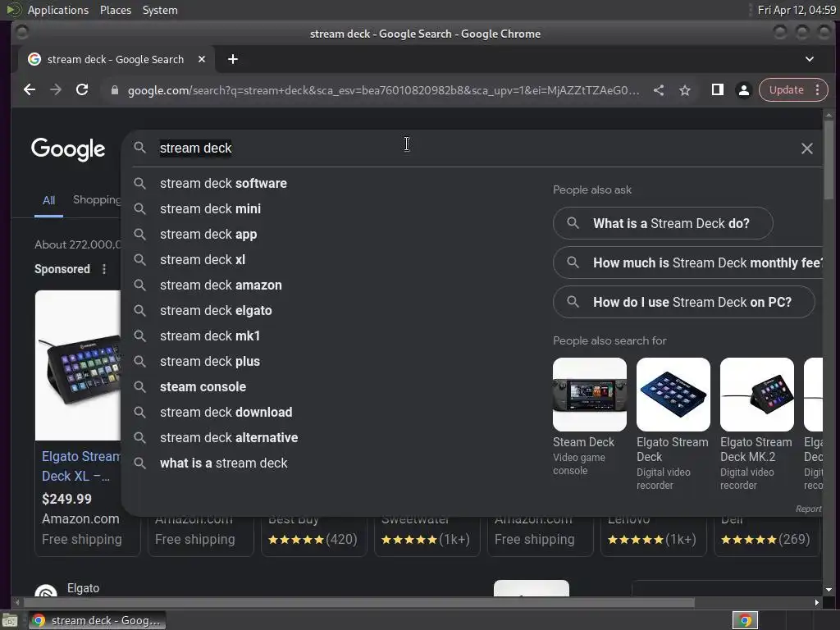
Task: Open the Places menu
Action: pos(115,10)
